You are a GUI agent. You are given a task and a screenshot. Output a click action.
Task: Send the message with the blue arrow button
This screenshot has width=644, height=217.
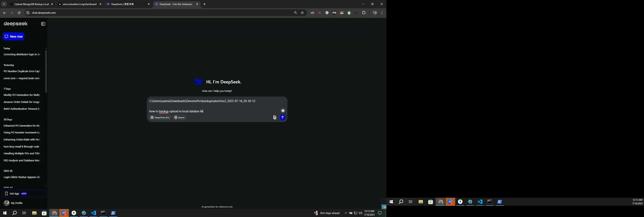(x=283, y=117)
